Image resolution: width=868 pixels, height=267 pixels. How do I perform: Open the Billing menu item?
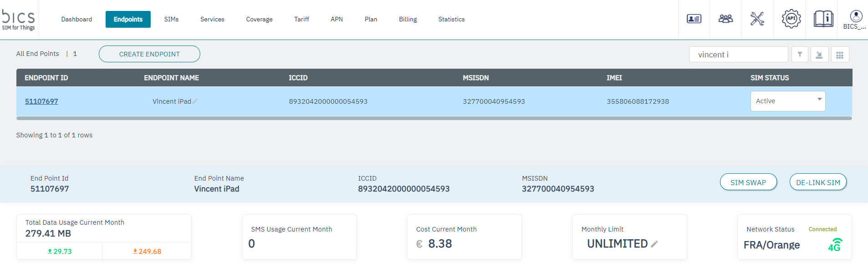tap(408, 20)
